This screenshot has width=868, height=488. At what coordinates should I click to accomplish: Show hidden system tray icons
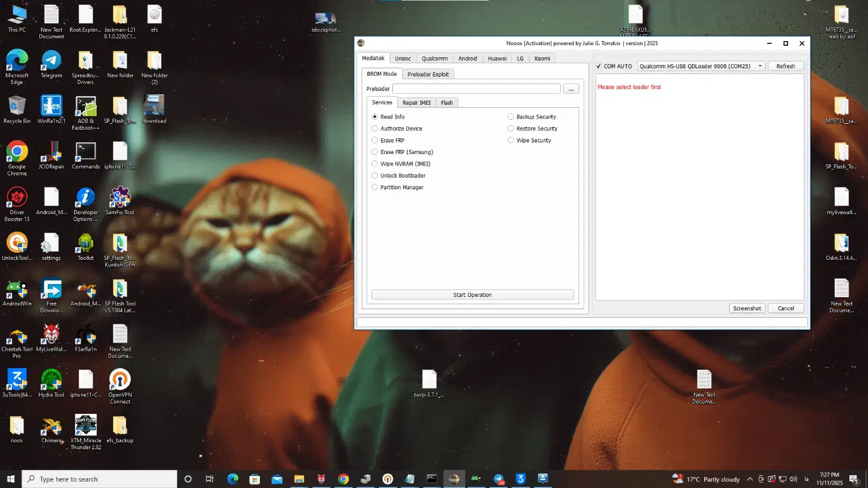[x=750, y=479]
